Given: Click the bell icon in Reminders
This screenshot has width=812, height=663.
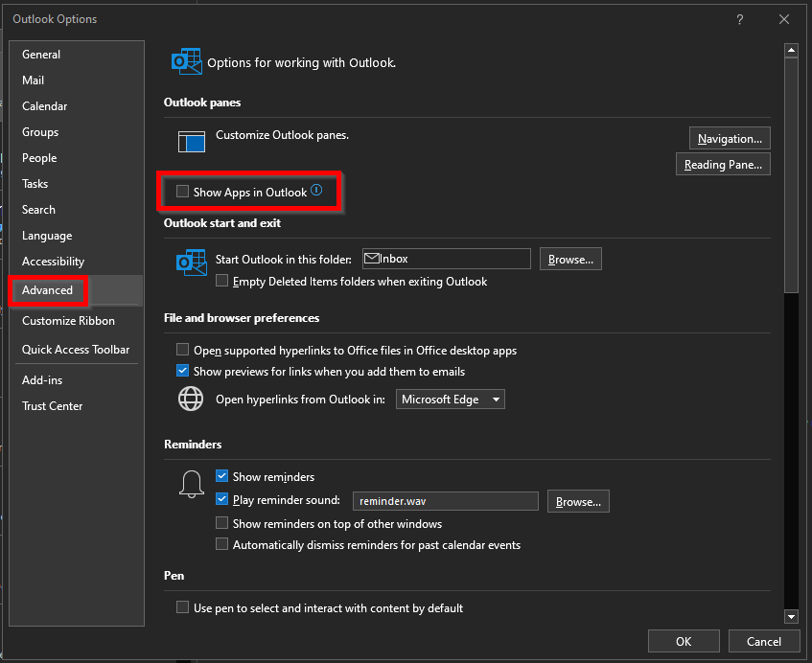Looking at the screenshot, I should (192, 484).
